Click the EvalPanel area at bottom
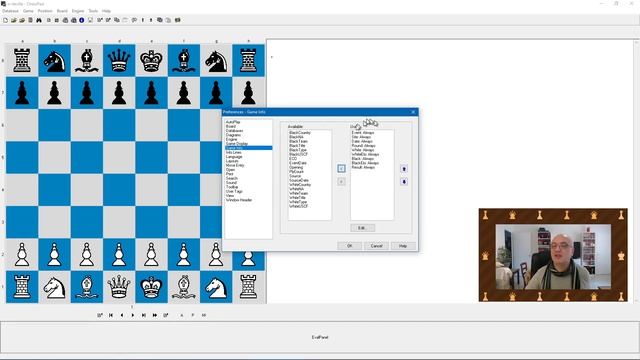The width and height of the screenshot is (640, 360). click(320, 337)
